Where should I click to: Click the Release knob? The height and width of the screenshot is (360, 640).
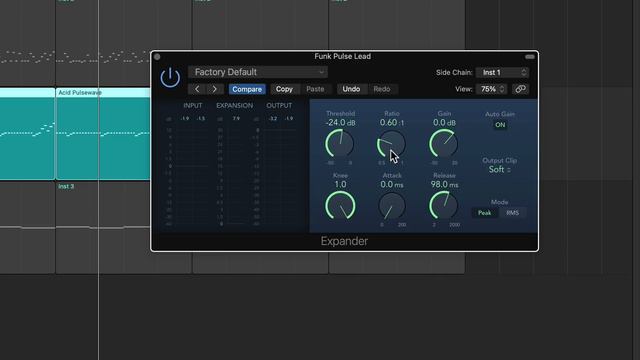tap(443, 206)
